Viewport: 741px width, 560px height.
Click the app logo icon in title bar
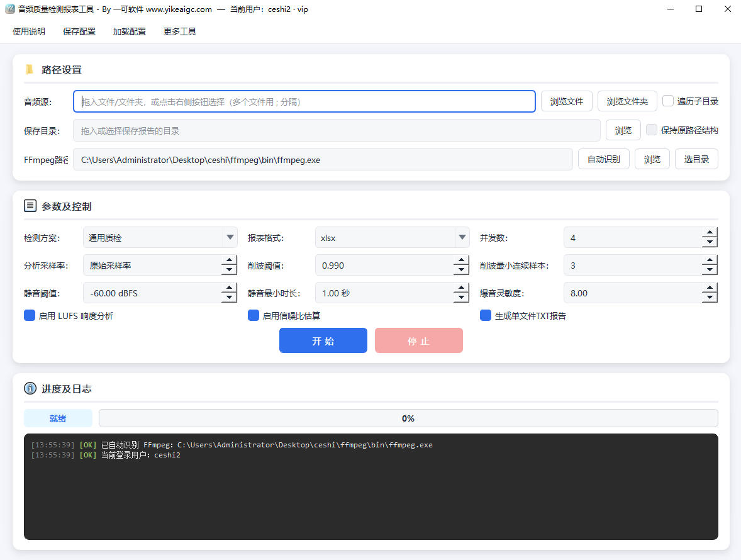pyautogui.click(x=9, y=9)
